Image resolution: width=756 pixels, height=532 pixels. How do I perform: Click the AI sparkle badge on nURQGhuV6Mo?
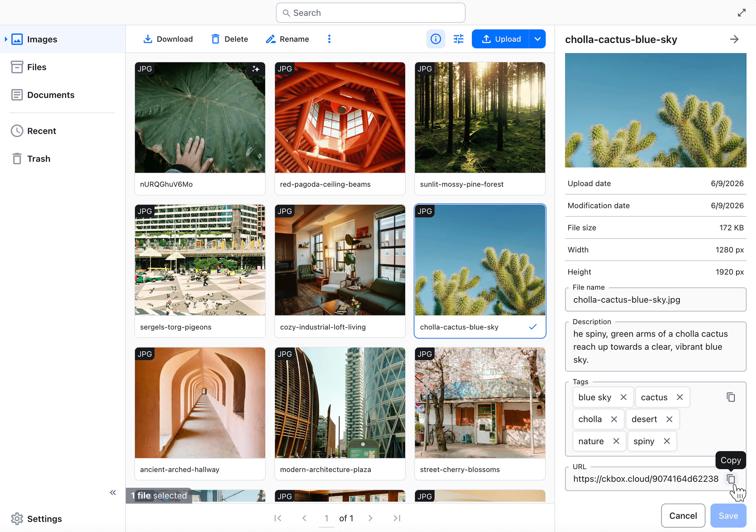pyautogui.click(x=256, y=69)
